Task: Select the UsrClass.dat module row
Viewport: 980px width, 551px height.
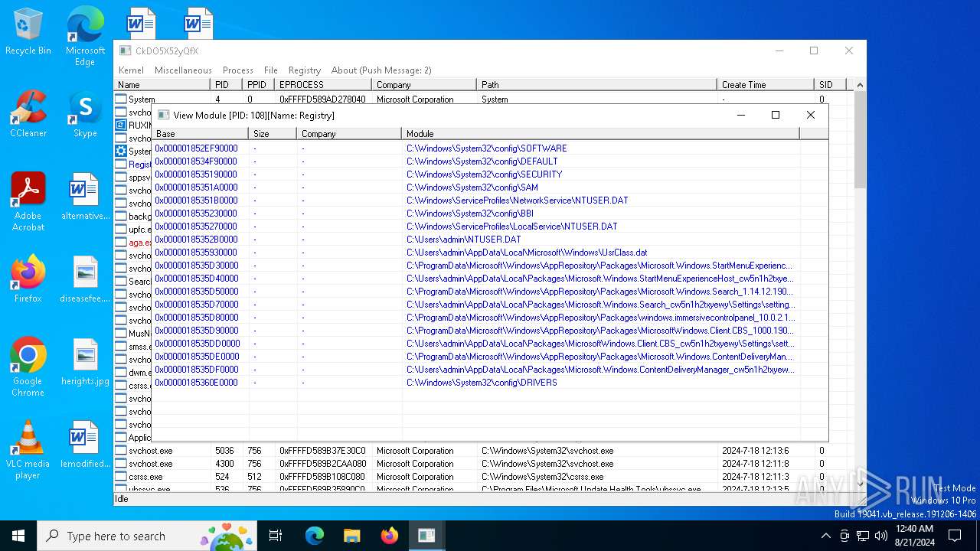Action: tap(490, 253)
